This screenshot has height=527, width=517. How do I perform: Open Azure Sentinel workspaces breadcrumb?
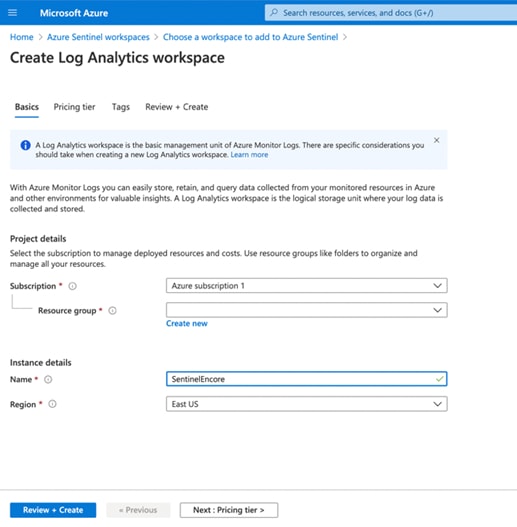point(98,37)
